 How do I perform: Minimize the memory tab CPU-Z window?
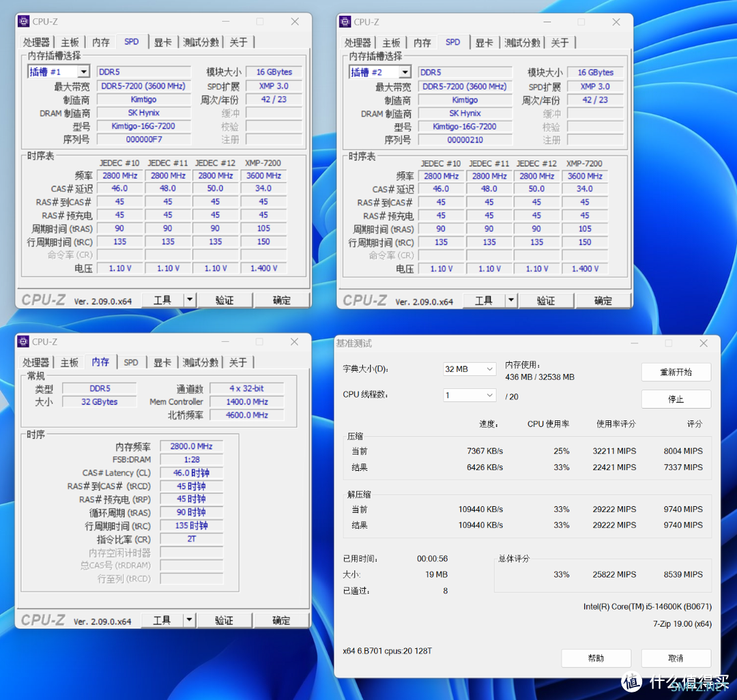[226, 342]
